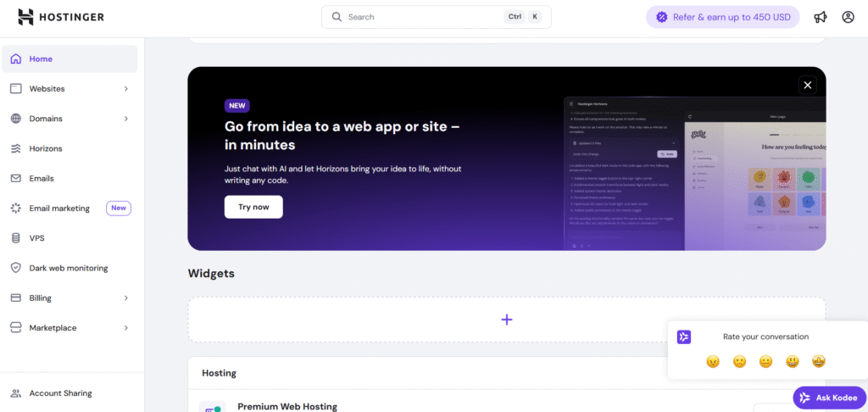Screen dimensions: 868x412
Task: Click the Domains globe icon
Action: pyautogui.click(x=16, y=119)
